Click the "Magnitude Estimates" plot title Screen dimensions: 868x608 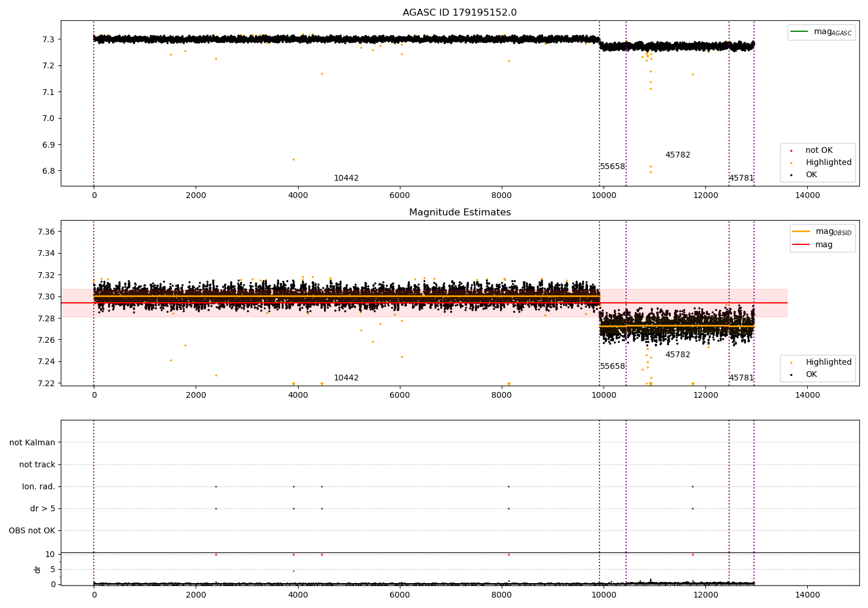[x=459, y=213]
